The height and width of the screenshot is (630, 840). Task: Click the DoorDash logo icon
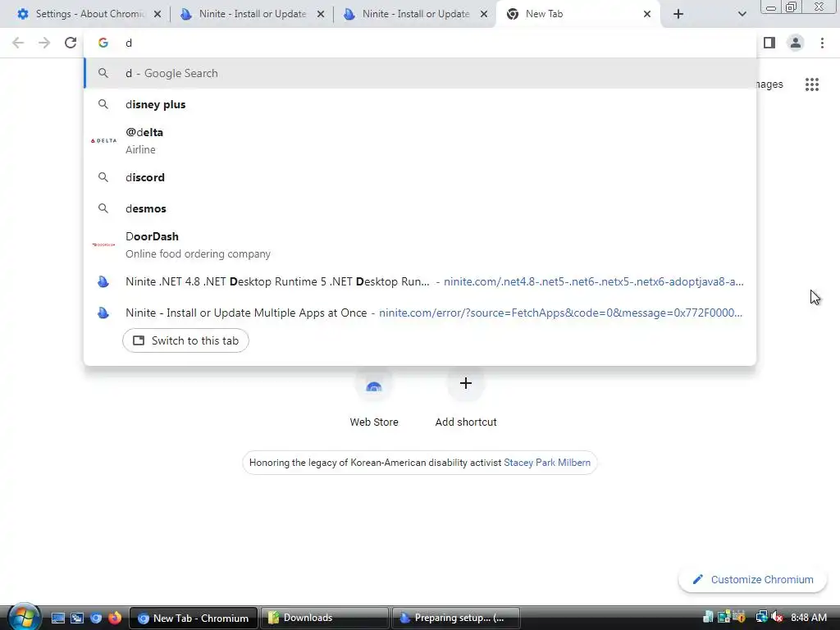click(103, 244)
